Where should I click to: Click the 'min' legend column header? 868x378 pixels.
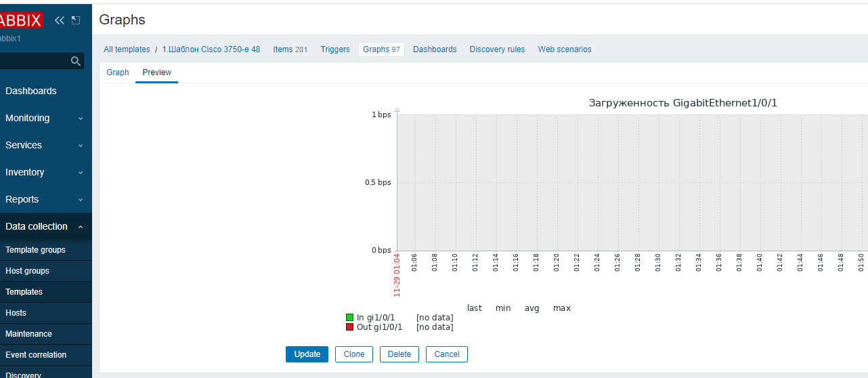[x=503, y=308]
